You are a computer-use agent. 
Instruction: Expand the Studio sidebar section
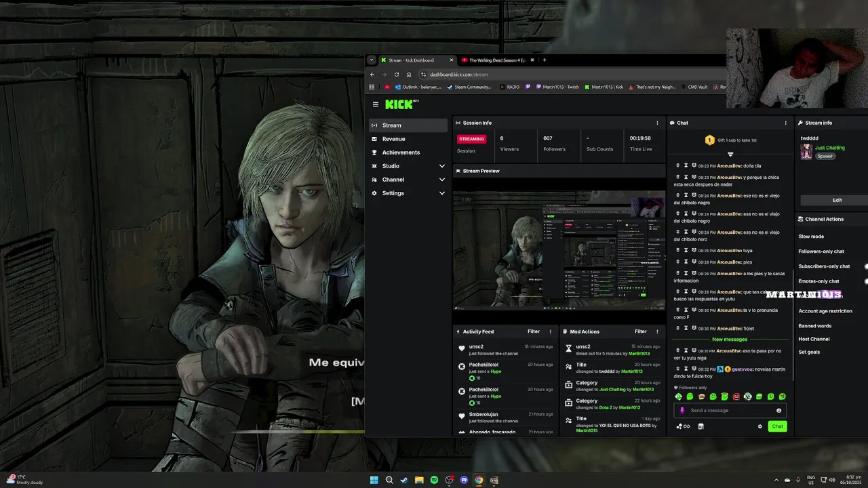coord(408,166)
